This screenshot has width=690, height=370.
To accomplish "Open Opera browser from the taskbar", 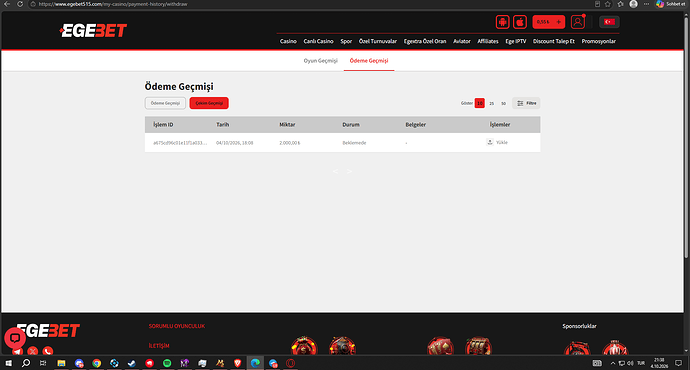I will pos(290,363).
